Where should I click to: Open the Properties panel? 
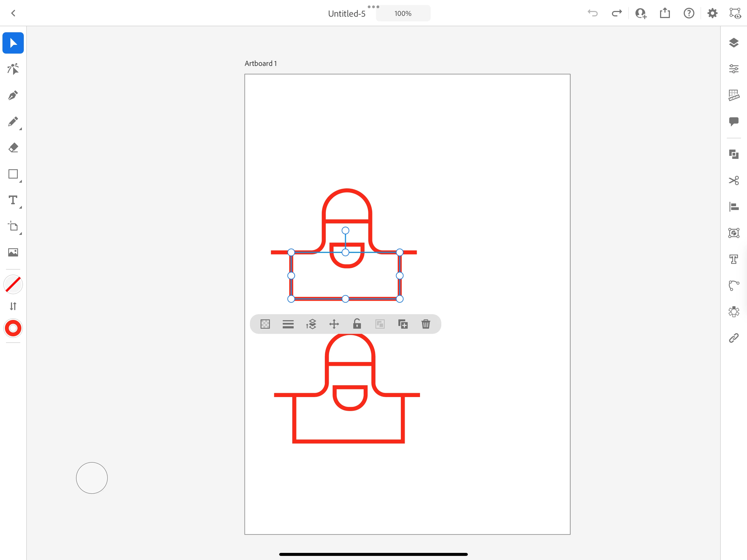pyautogui.click(x=734, y=69)
